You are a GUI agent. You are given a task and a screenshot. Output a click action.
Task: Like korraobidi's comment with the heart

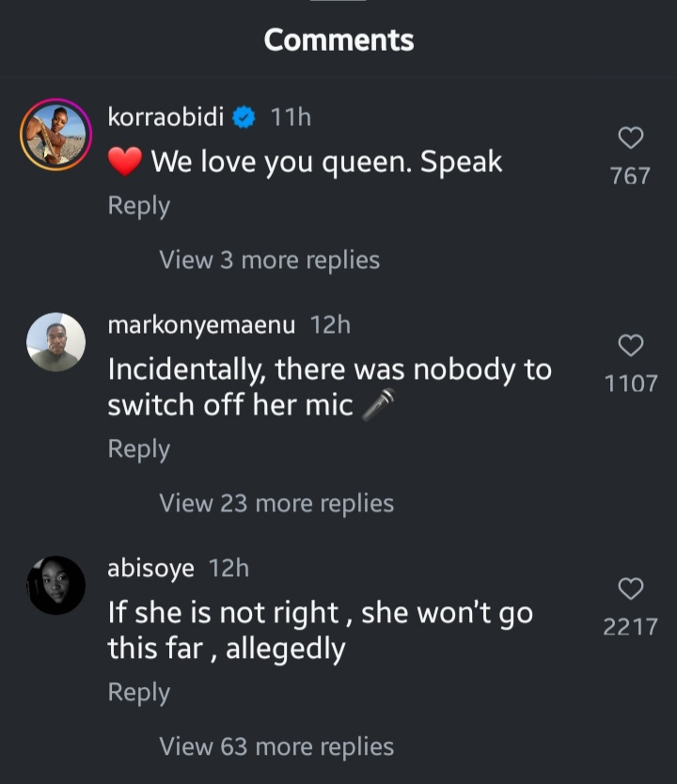pos(630,139)
